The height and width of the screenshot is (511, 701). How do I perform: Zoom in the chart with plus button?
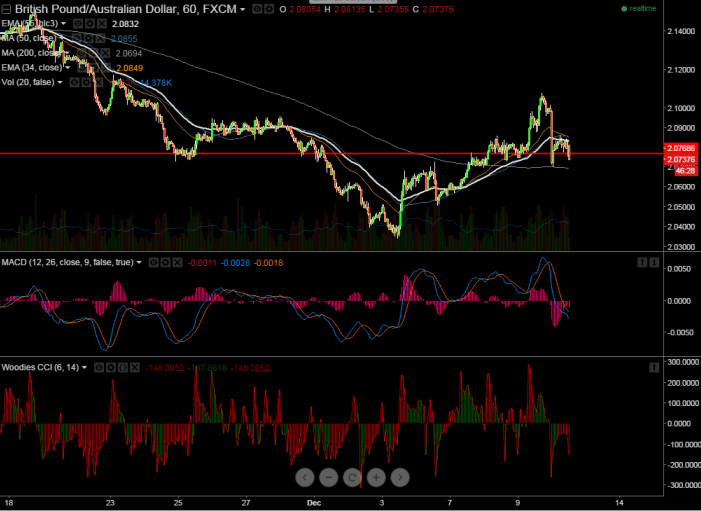coord(377,477)
